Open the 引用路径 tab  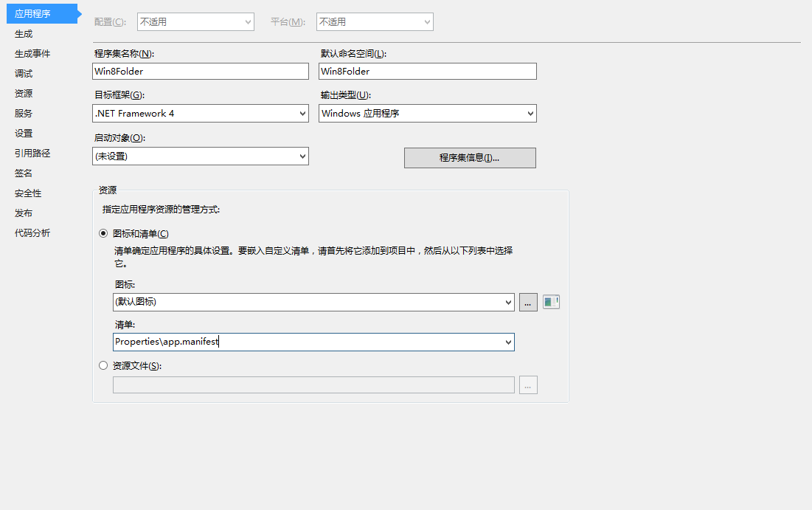(32, 154)
